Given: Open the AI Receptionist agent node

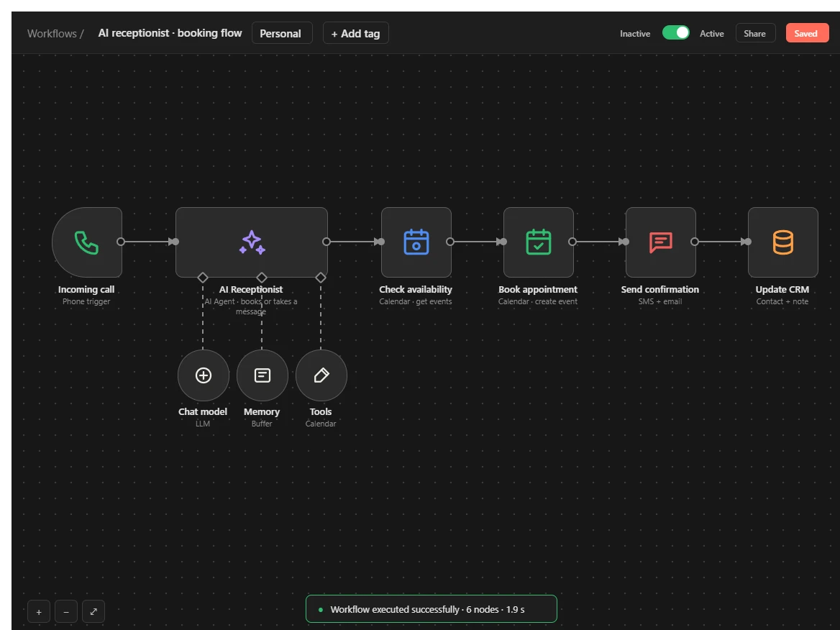Looking at the screenshot, I should [251, 242].
